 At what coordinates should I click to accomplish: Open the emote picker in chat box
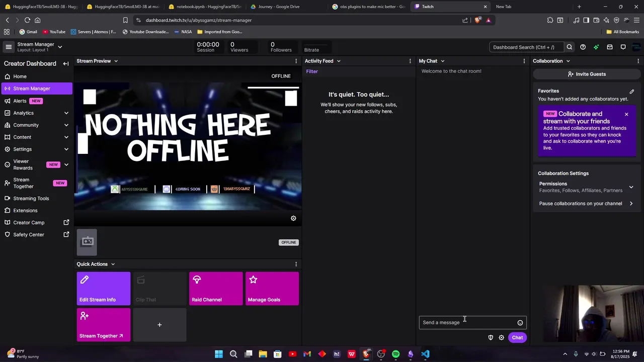(520, 323)
